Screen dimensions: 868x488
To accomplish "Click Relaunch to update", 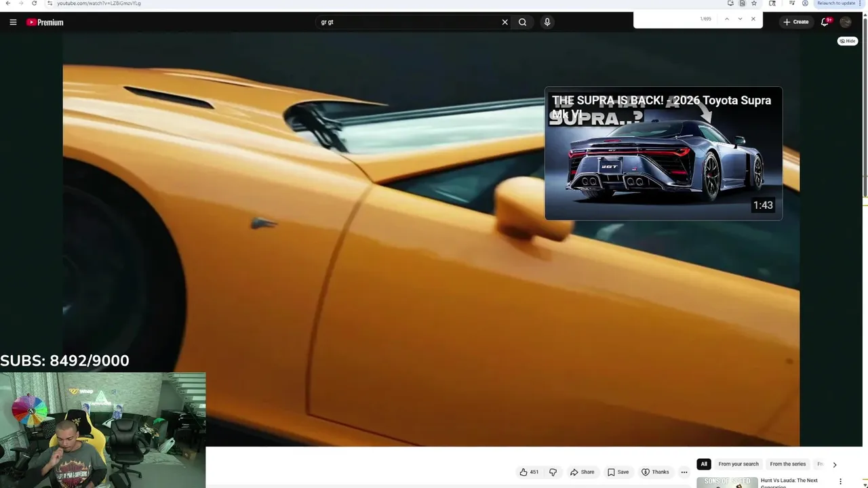I will coord(836,3).
